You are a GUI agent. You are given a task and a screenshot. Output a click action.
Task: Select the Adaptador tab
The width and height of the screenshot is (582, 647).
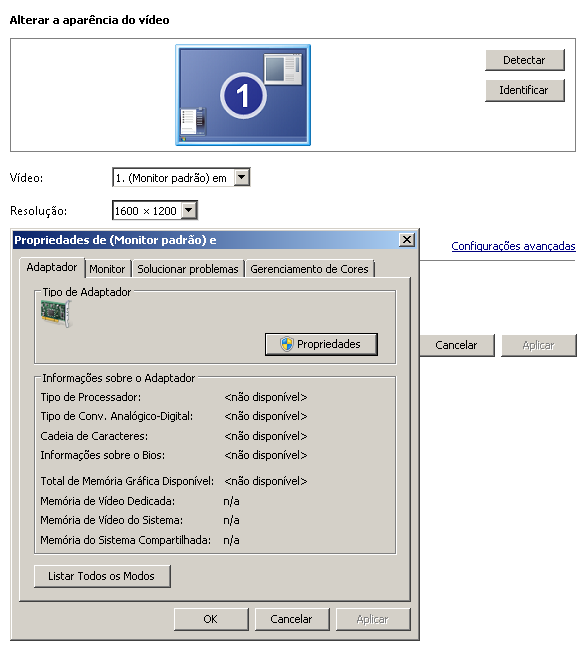(x=52, y=267)
